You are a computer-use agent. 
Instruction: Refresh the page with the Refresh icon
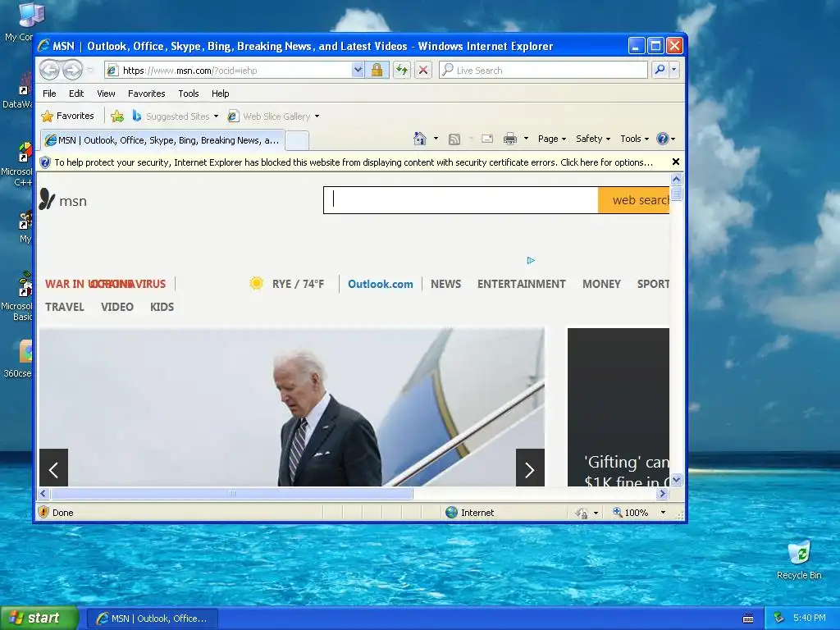click(x=402, y=71)
